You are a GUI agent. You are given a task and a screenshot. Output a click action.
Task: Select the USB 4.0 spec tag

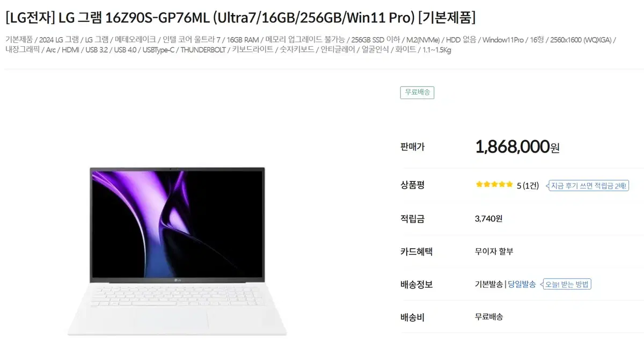(x=124, y=50)
